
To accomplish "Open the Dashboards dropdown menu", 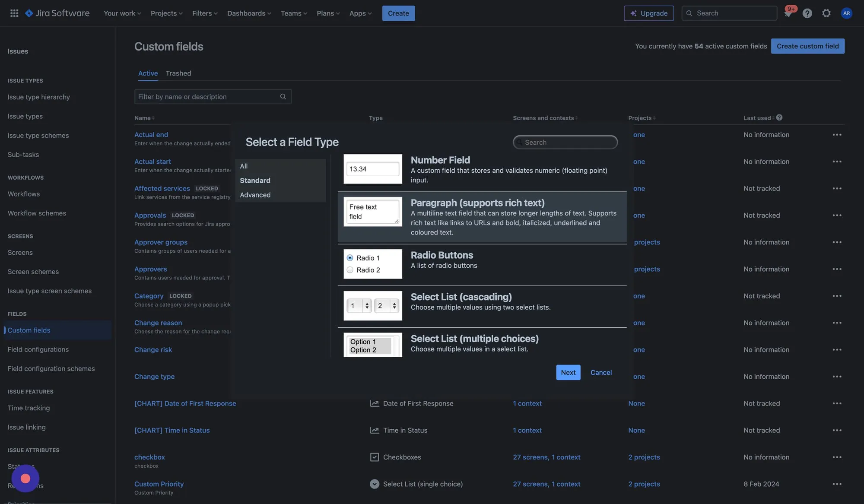I will coord(249,13).
